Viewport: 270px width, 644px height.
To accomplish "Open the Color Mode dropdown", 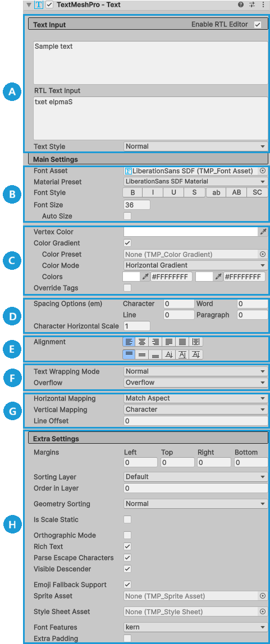I will [195, 265].
